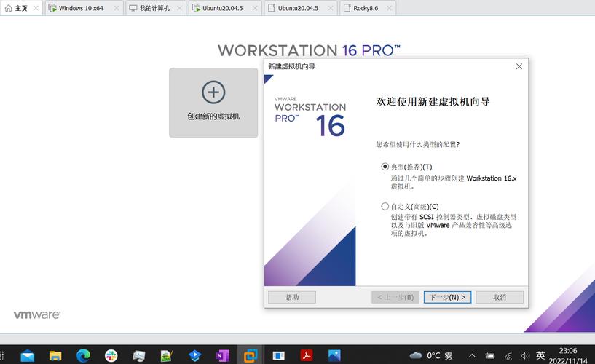Select the 典型(推荐)(T) radio option
Viewport: 595px width, 364px height.
click(385, 167)
